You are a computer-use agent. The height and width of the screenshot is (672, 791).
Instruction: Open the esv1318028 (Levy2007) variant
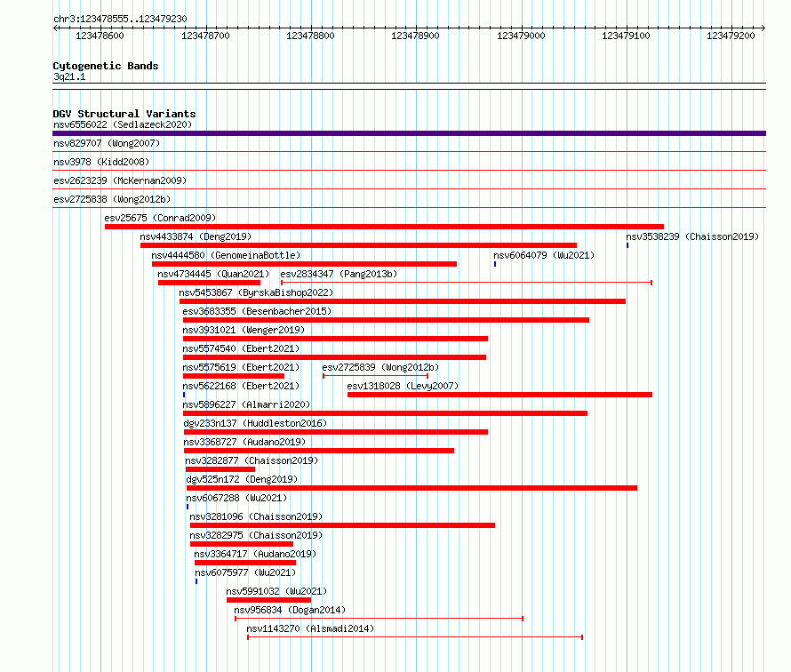[403, 386]
